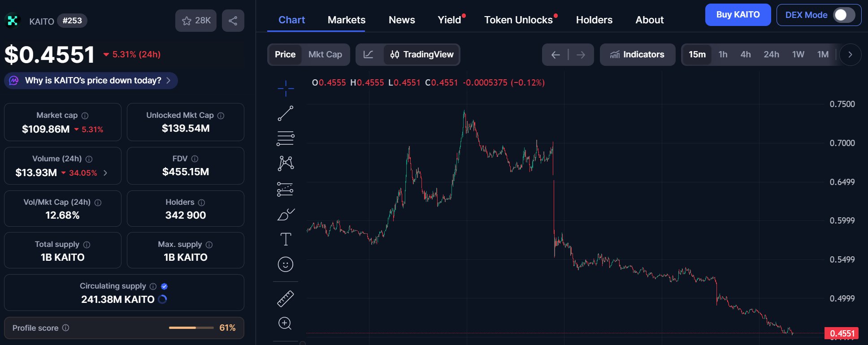Image resolution: width=868 pixels, height=345 pixels.
Task: Toggle the DEX Mode switch
Action: 844,15
